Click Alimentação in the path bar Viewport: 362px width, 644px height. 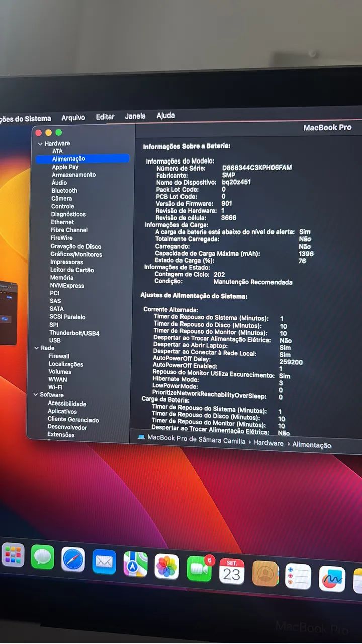[x=312, y=445]
